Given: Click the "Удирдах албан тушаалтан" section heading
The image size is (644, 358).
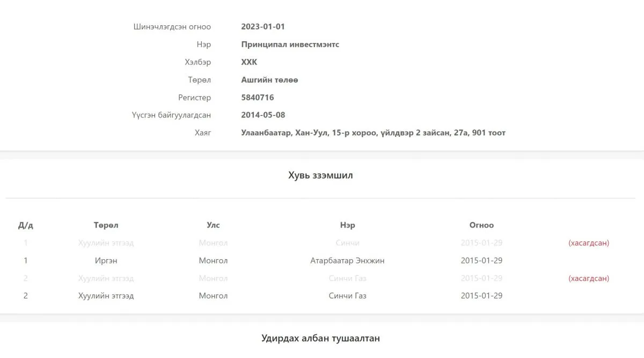Looking at the screenshot, I should coord(321,339).
